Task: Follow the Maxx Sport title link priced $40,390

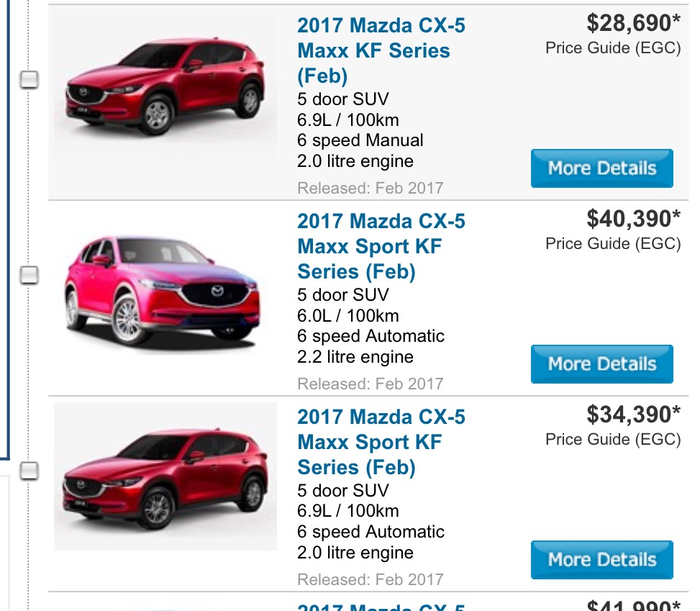Action: click(x=381, y=247)
